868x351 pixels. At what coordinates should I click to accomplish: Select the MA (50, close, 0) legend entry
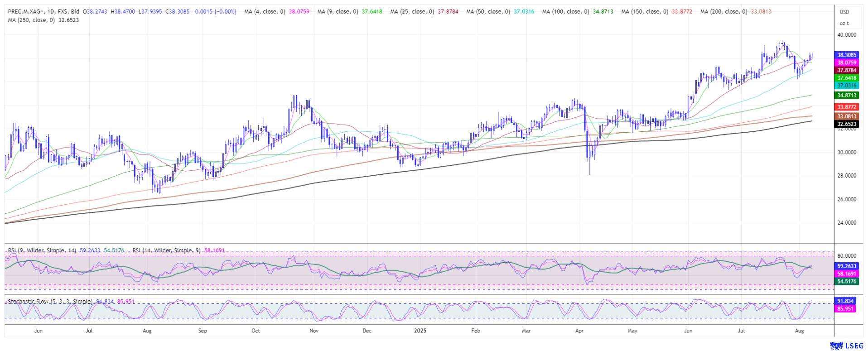click(x=487, y=11)
